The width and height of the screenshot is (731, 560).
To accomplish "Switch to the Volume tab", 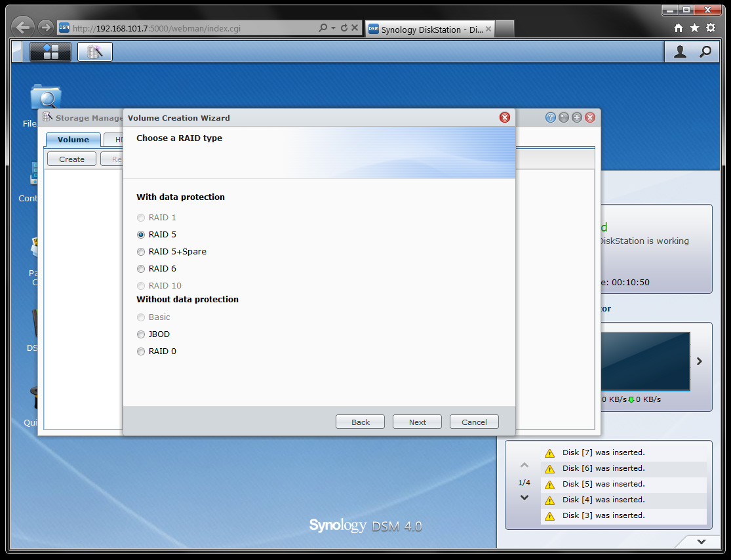I will [x=73, y=140].
